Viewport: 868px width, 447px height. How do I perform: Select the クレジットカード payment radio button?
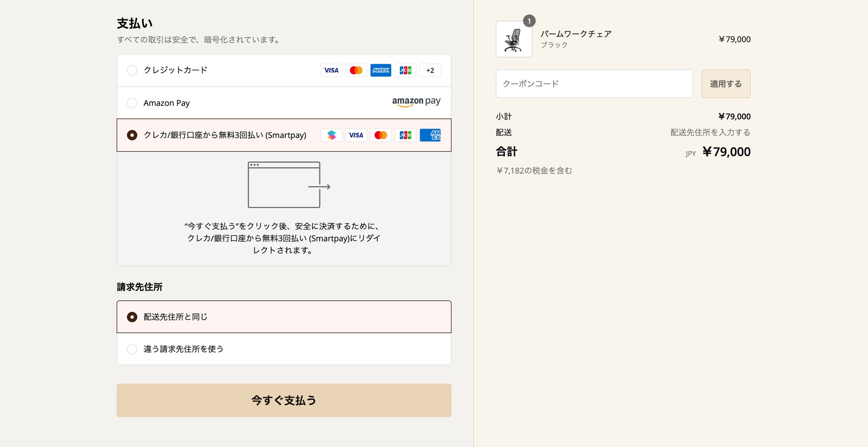[x=132, y=70]
